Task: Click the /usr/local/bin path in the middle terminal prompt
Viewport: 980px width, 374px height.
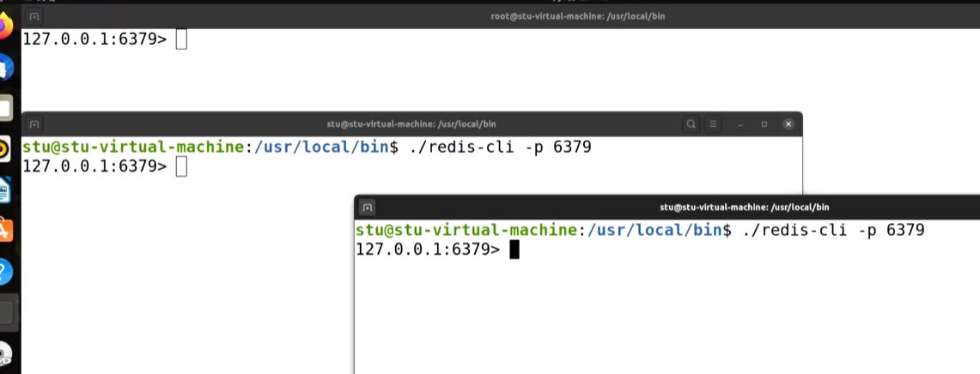Action: click(x=320, y=148)
